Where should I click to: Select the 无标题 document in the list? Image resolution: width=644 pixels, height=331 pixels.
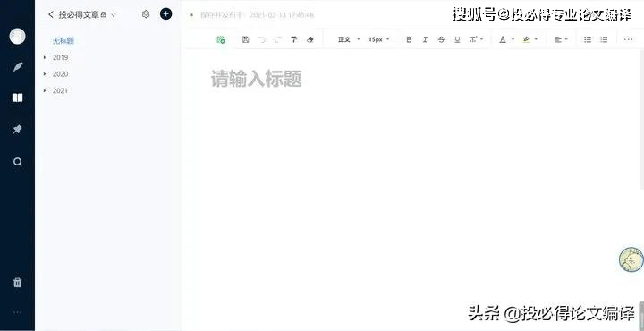point(64,40)
